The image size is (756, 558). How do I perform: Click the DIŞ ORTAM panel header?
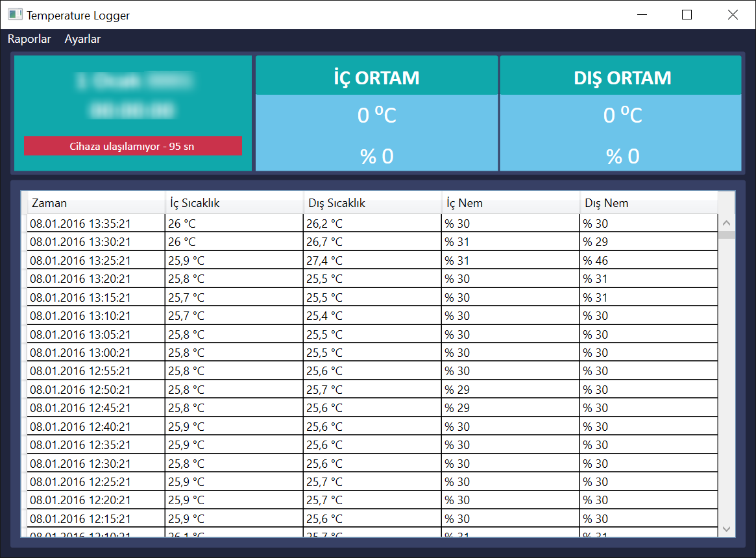(622, 77)
